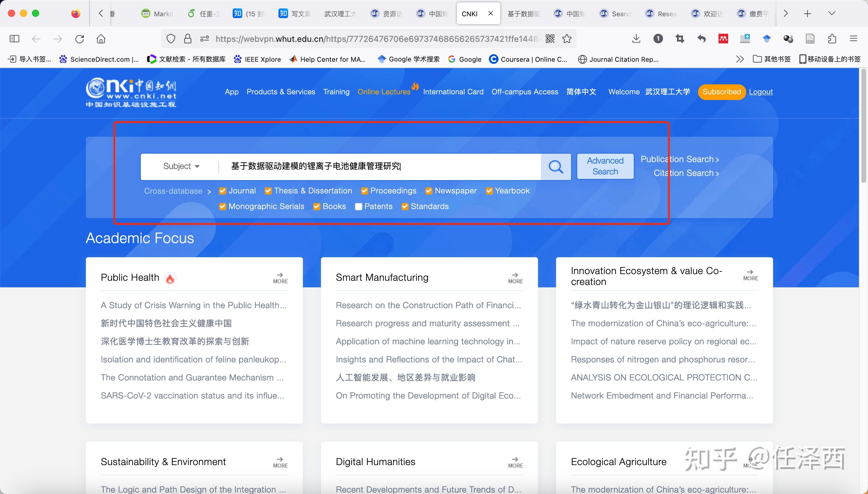Open the downloads panel
868x494 pixels.
pos(637,39)
